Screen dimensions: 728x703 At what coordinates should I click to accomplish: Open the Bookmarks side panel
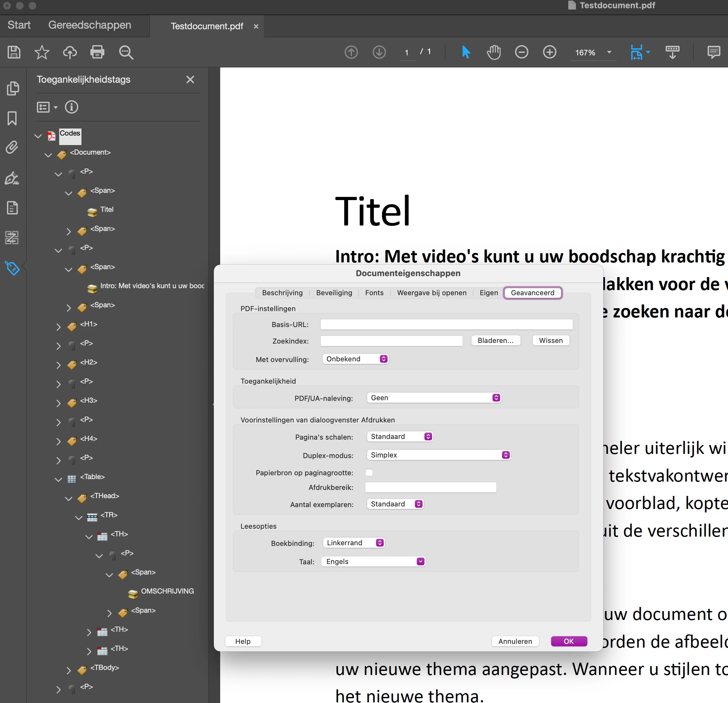pos(12,118)
